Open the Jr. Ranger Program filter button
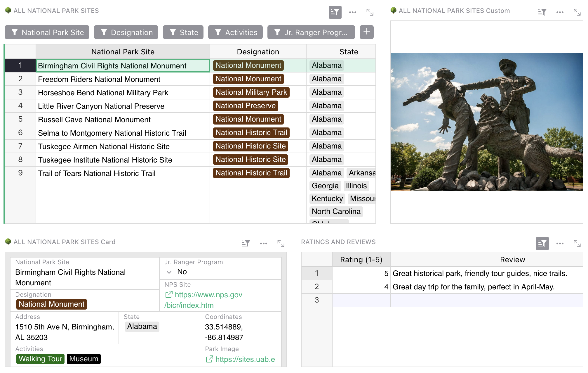This screenshot has width=588, height=373. 311,32
